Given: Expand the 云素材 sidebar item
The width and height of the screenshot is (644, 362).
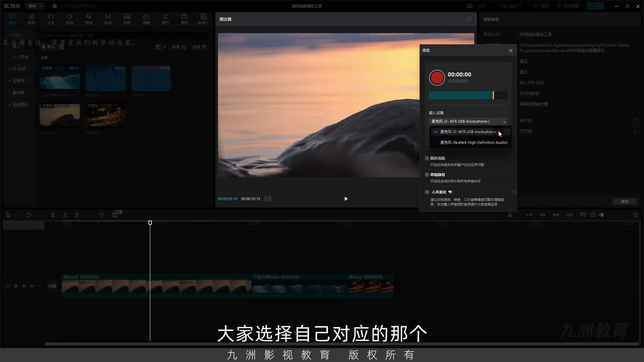Looking at the screenshot, I should [x=18, y=81].
